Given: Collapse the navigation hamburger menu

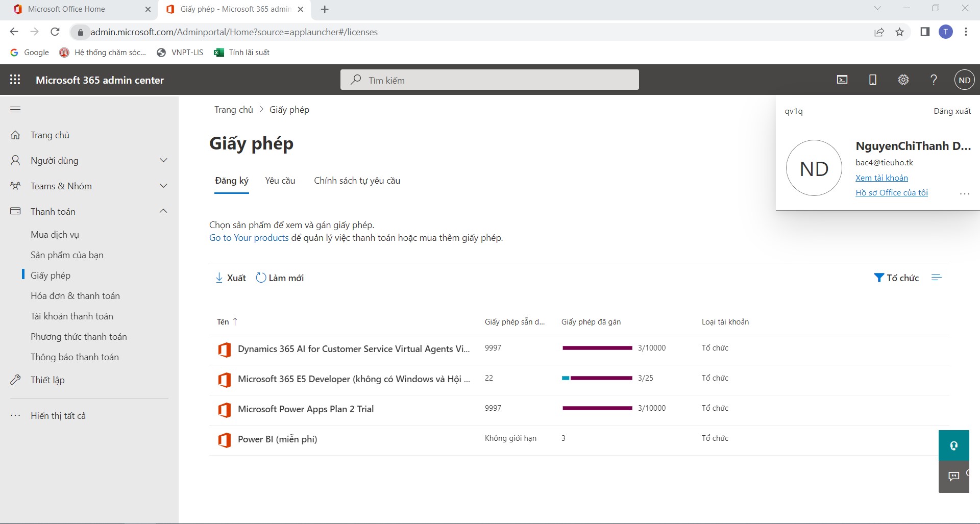Looking at the screenshot, I should 15,110.
